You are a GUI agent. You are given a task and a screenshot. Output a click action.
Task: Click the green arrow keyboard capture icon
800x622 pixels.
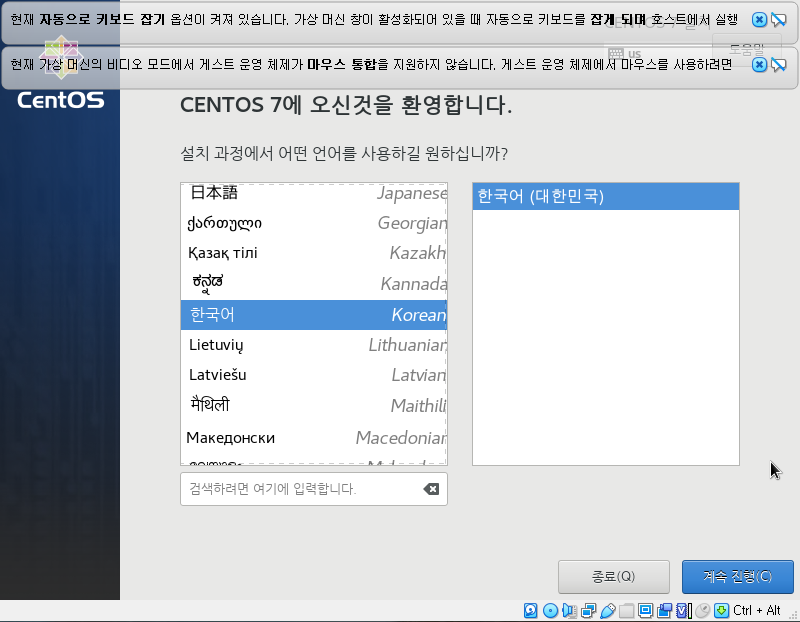[721, 610]
